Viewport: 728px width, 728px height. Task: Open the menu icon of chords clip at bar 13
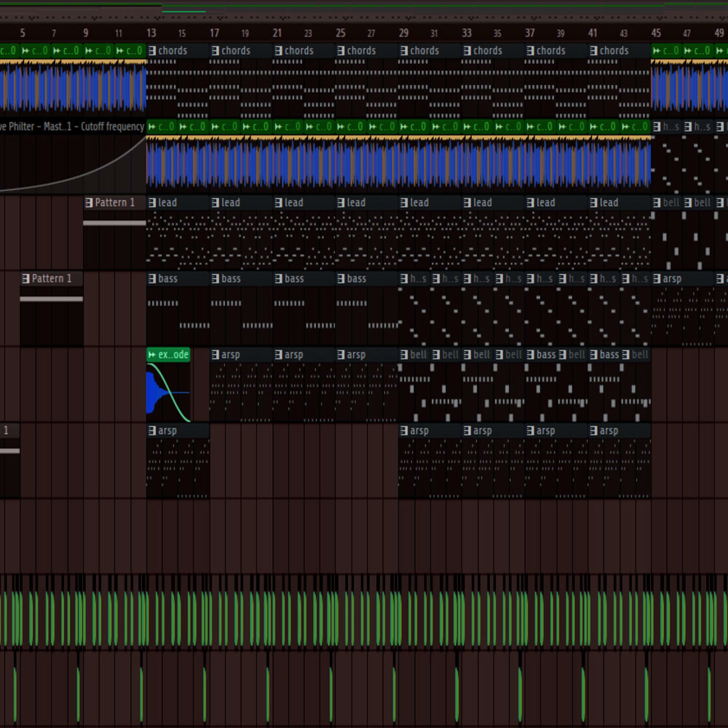click(x=152, y=50)
